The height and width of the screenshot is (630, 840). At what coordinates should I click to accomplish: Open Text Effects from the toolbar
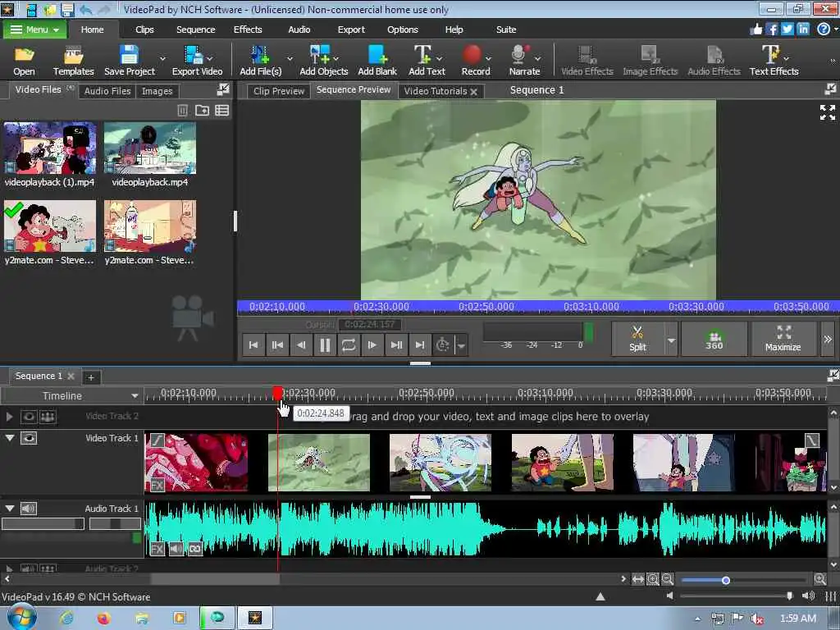[774, 60]
